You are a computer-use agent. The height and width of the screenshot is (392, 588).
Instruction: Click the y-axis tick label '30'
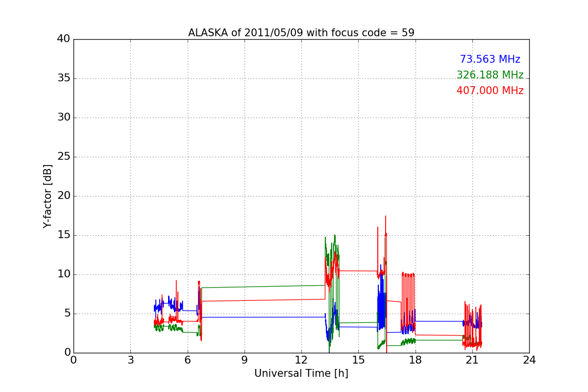64,118
